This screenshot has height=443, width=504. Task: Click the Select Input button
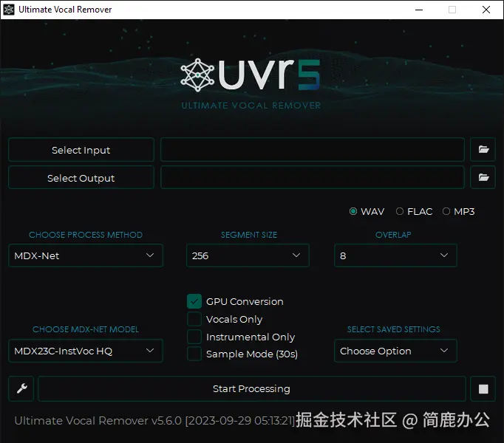81,150
